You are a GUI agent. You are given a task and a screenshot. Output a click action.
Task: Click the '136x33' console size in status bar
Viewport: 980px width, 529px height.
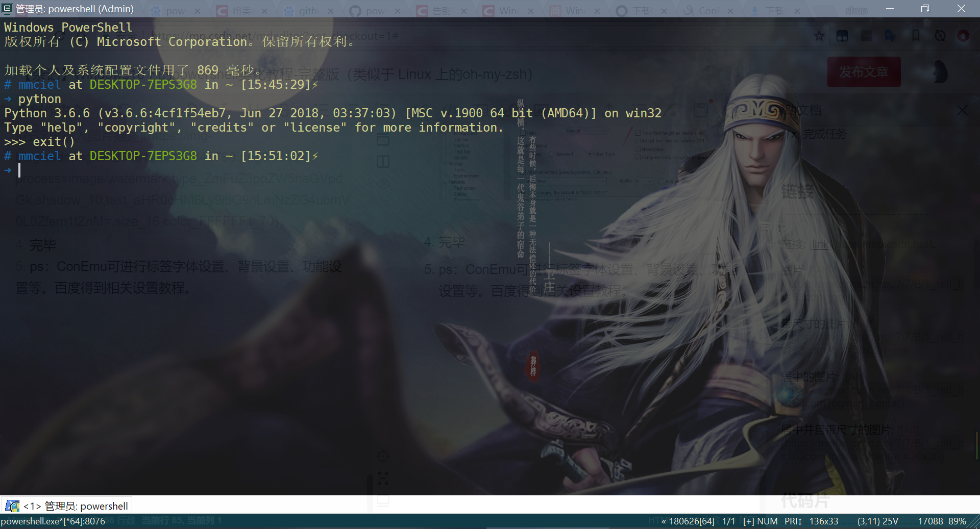(824, 521)
